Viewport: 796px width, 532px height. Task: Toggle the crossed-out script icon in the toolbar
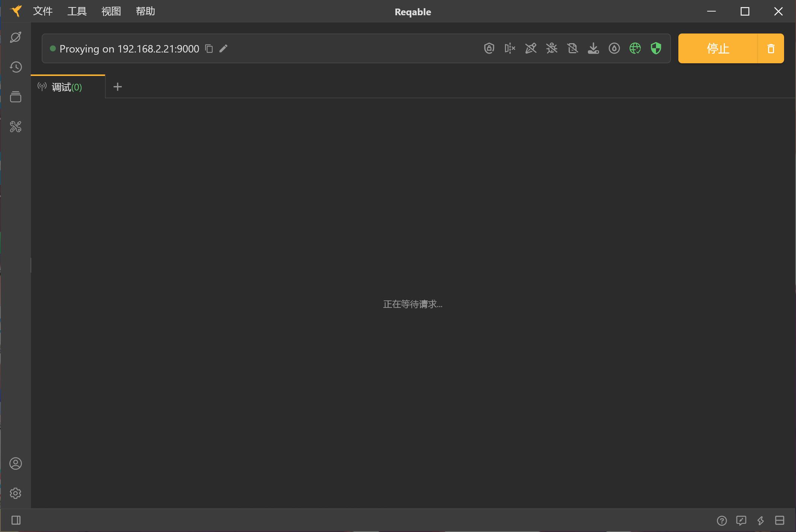coord(572,48)
